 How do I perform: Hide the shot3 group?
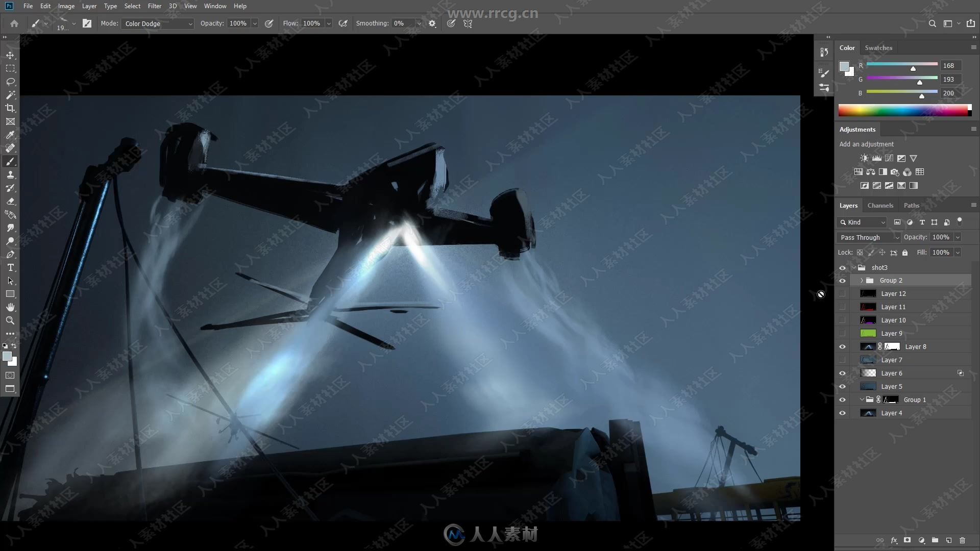pos(842,268)
